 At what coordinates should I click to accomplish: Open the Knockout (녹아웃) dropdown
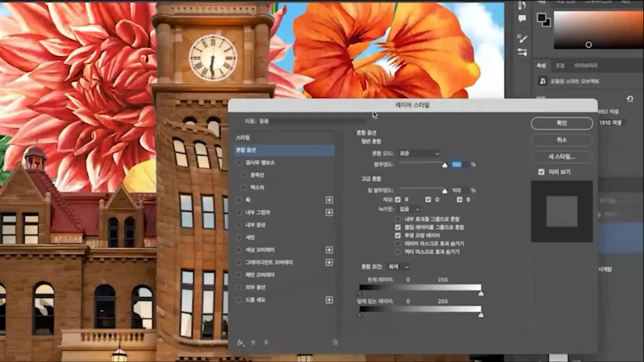(409, 209)
